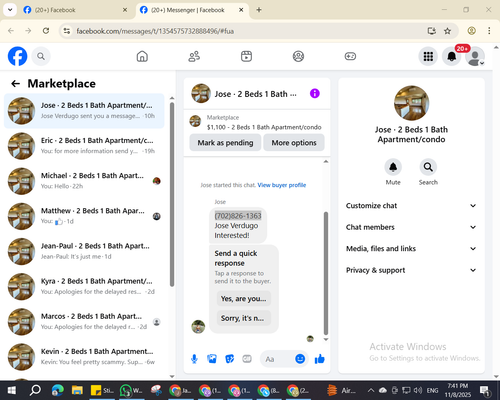
Task: Open Kyra conversation in the list
Action: [84, 287]
